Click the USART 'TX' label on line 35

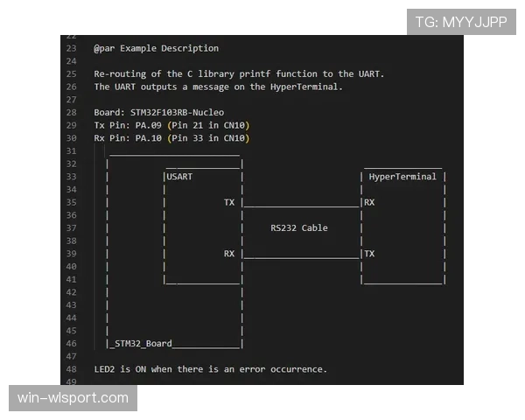229,203
